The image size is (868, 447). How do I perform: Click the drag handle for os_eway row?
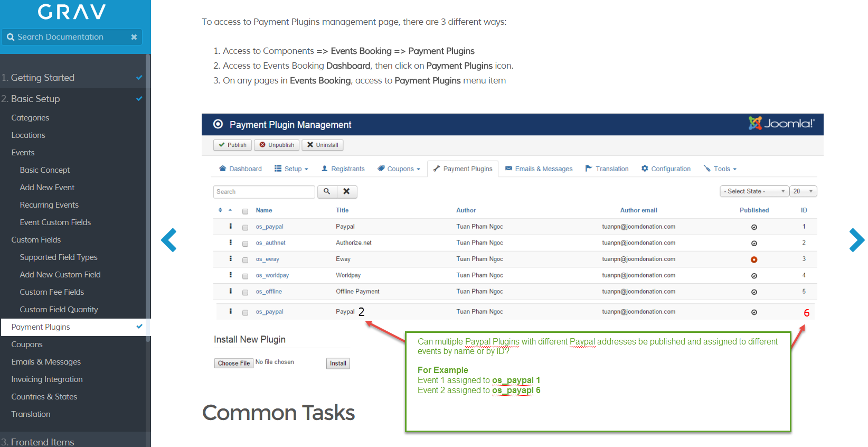point(231,259)
